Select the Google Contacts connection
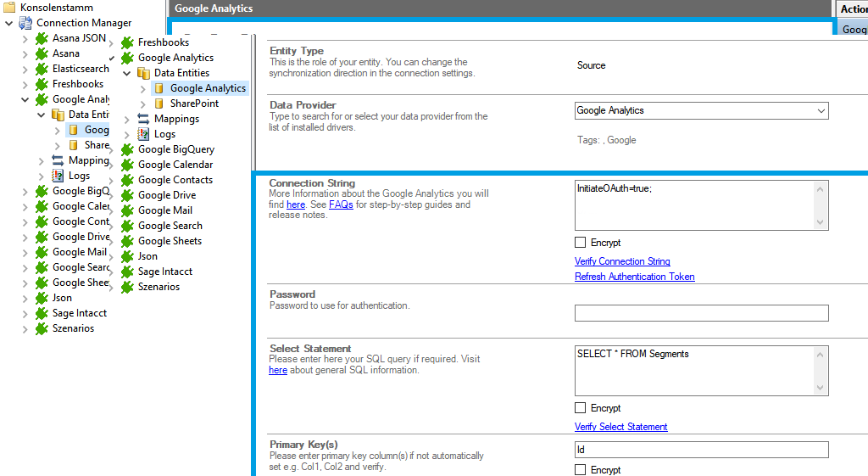 point(175,180)
